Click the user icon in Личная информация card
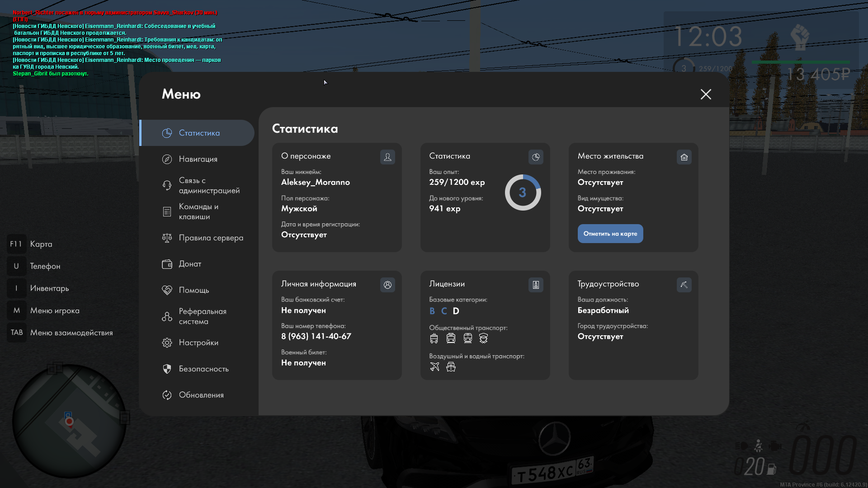 (x=387, y=285)
